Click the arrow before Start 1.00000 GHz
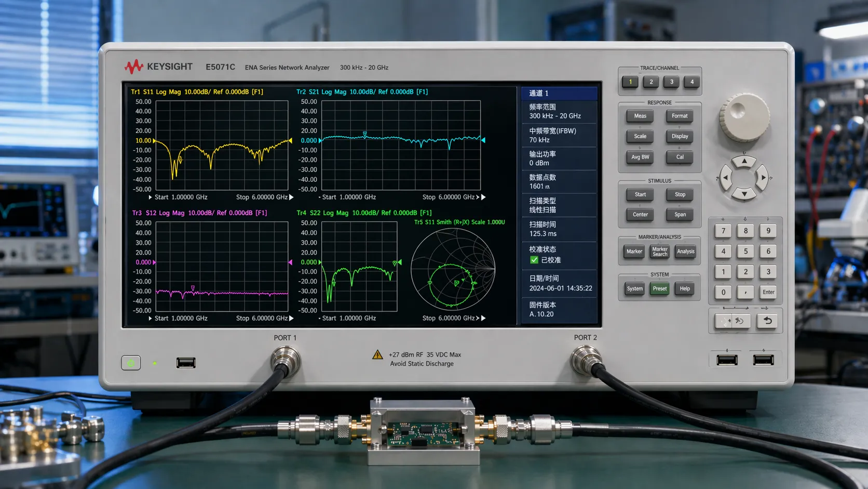This screenshot has width=868, height=489. coord(150,197)
